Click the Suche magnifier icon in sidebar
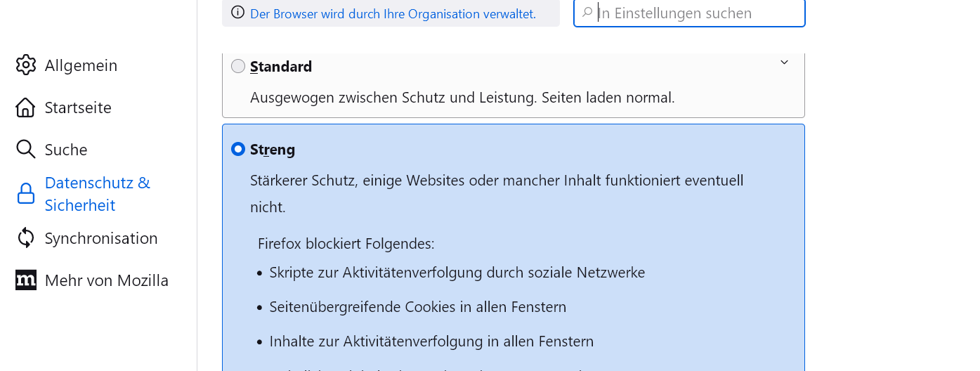 [26, 150]
